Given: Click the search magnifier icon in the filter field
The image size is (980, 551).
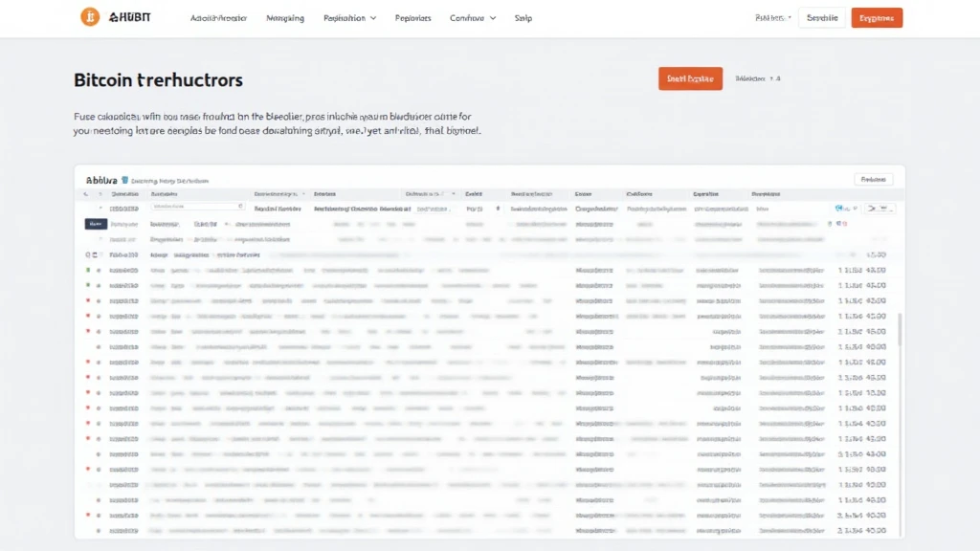Looking at the screenshot, I should click(x=241, y=205).
